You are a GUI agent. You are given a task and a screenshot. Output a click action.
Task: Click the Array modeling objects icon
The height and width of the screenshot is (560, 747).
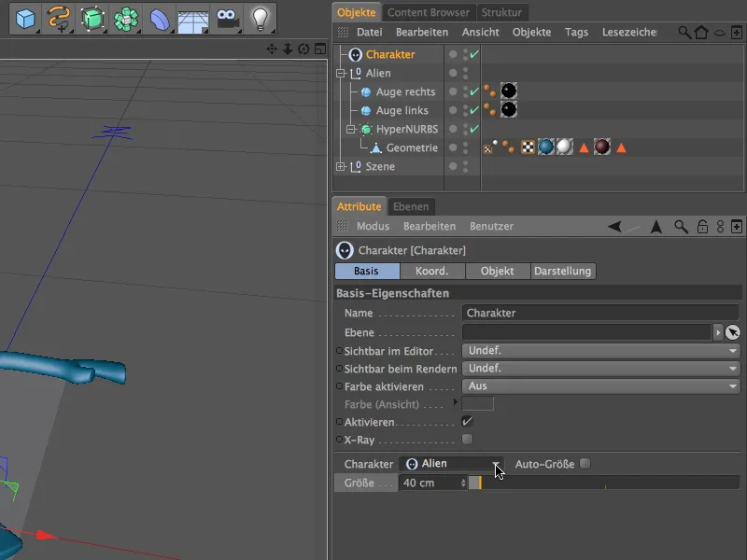pyautogui.click(x=126, y=19)
